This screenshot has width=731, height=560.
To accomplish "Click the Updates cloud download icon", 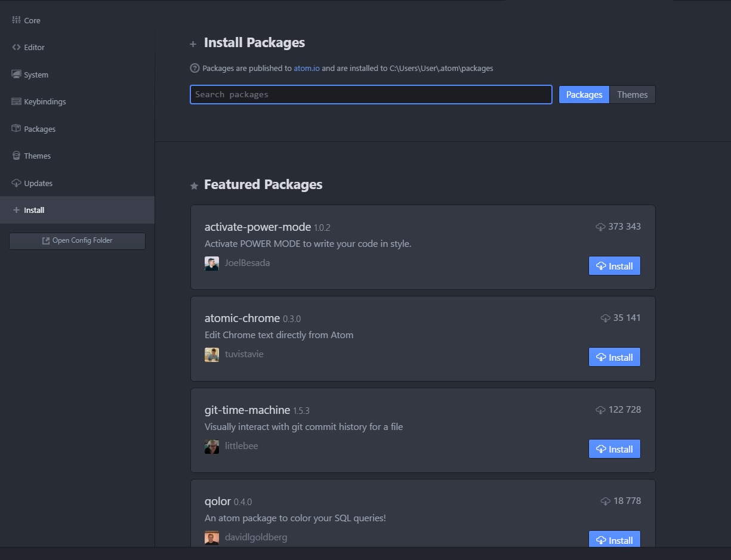I will [x=16, y=183].
